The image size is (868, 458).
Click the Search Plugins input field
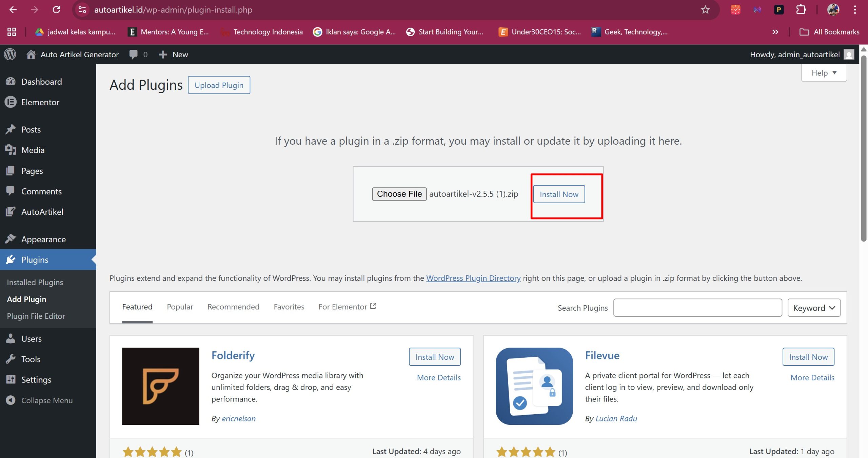(x=697, y=308)
